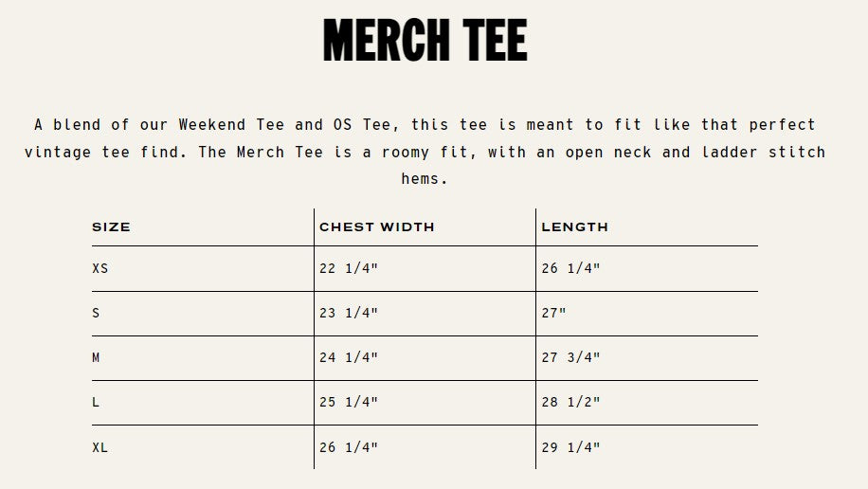Select the XS size cell
The height and width of the screenshot is (489, 868).
[x=100, y=268]
